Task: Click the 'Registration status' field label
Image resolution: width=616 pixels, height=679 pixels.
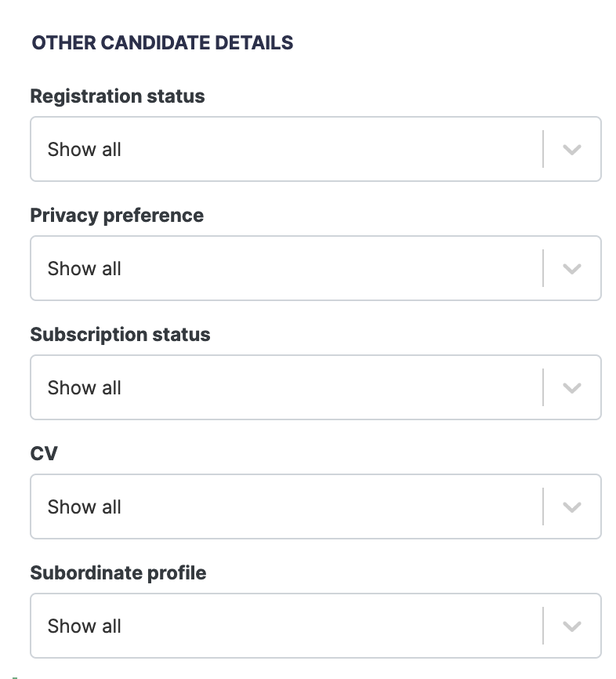Action: [118, 96]
